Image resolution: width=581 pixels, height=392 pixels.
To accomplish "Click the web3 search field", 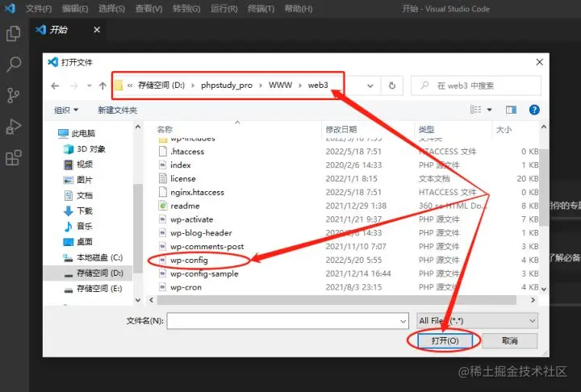I will (x=476, y=85).
